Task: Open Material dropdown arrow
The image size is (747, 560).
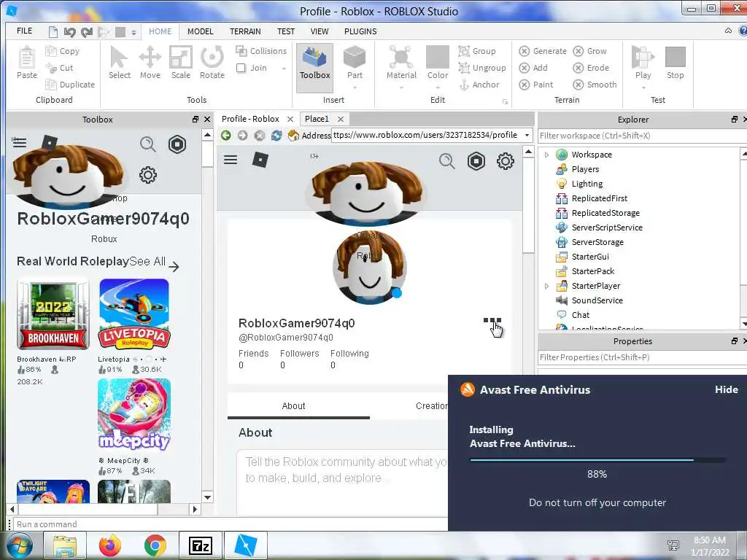Action: pyautogui.click(x=401, y=87)
